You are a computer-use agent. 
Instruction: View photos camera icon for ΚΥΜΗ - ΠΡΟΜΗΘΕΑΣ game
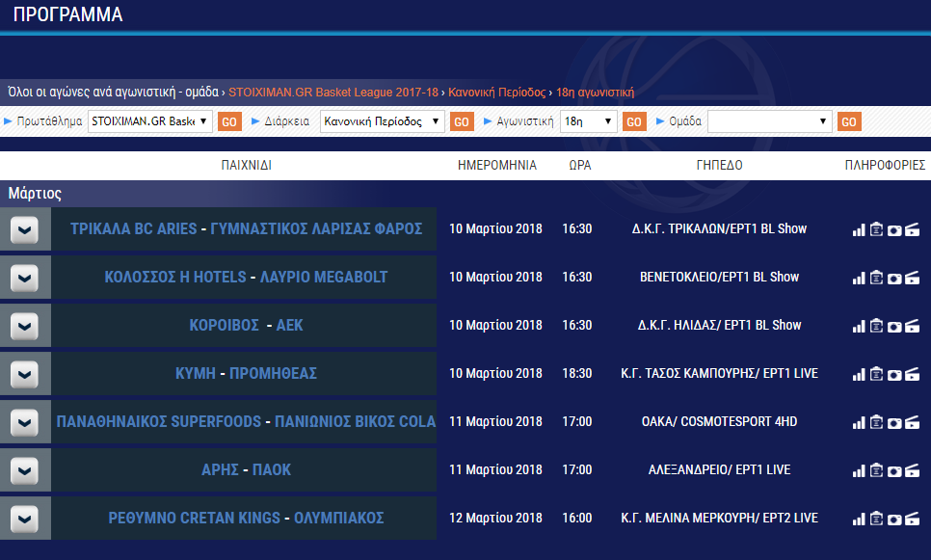[x=894, y=375]
